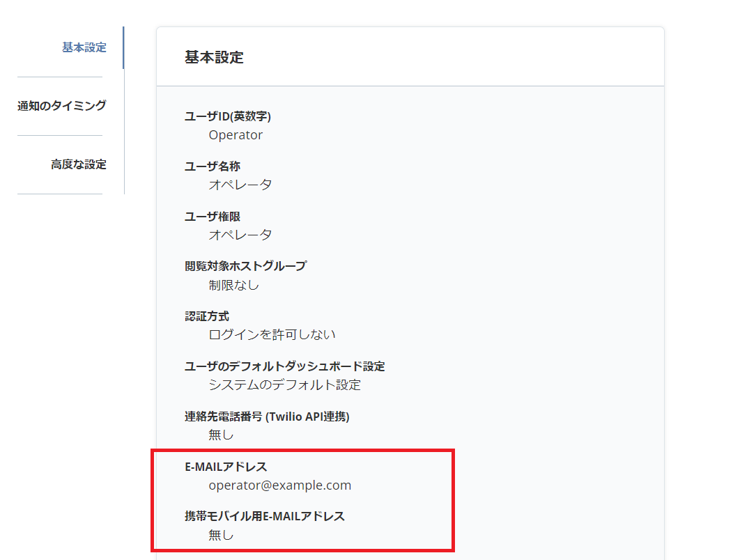Click the 連絡先電話番号 (Twilio API連携) label
The image size is (733, 560).
[268, 417]
